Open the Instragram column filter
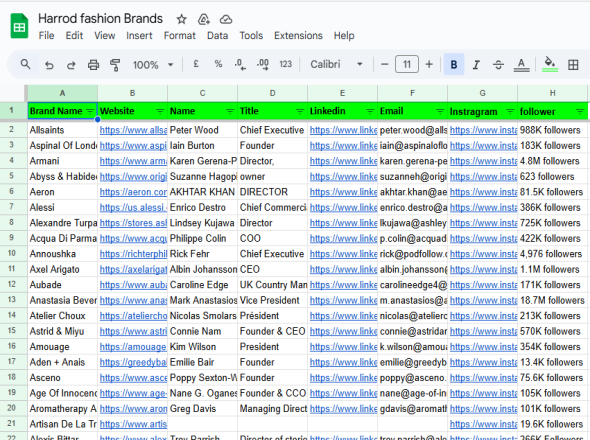The width and height of the screenshot is (590, 440). click(510, 111)
